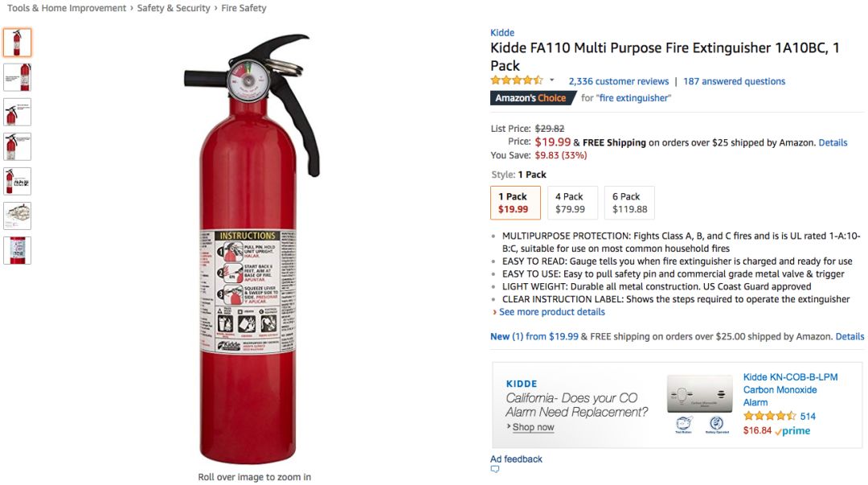
Task: Open the Tools & Home Improvement breadcrumb
Action: tap(67, 8)
